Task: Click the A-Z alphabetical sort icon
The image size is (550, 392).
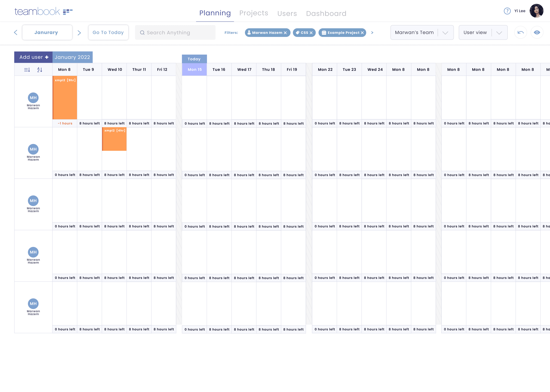Action: (40, 70)
